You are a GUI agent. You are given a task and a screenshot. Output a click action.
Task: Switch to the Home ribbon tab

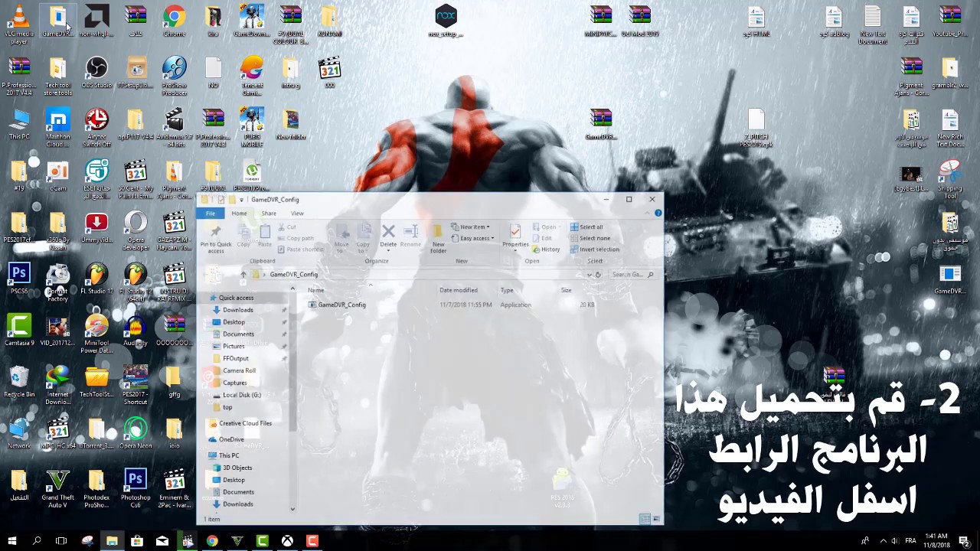(x=239, y=214)
